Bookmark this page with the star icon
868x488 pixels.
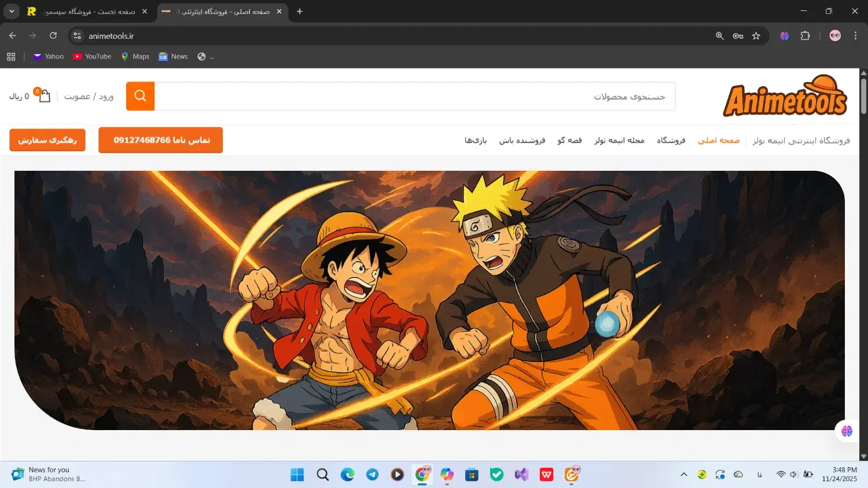pos(756,36)
